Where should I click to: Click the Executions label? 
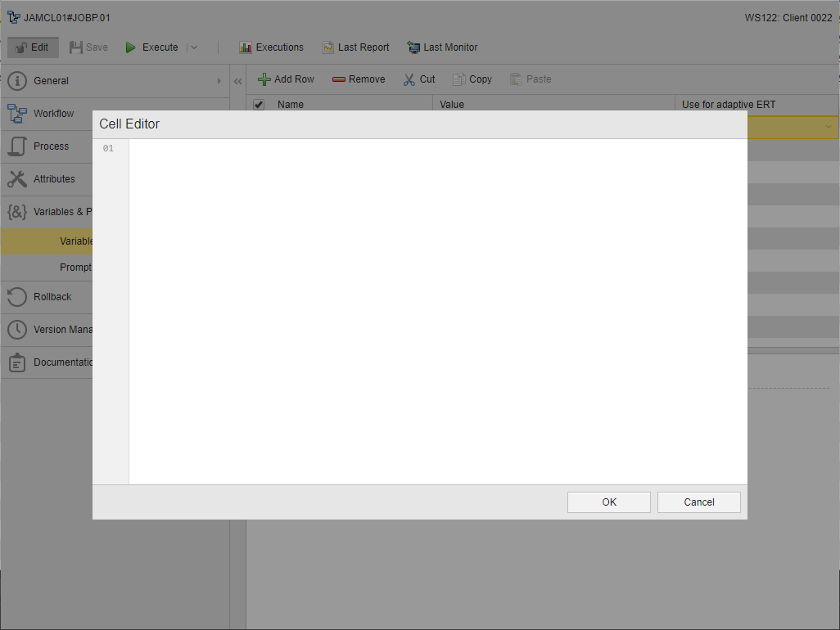pos(280,47)
